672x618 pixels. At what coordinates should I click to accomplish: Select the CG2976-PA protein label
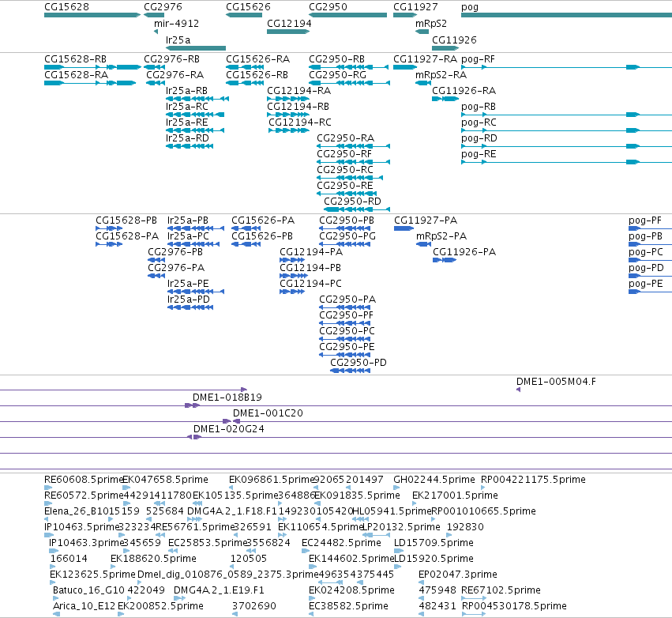(x=176, y=268)
